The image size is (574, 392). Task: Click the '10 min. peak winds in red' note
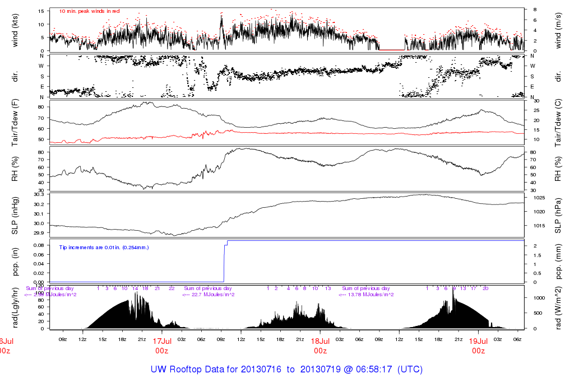tap(89, 11)
